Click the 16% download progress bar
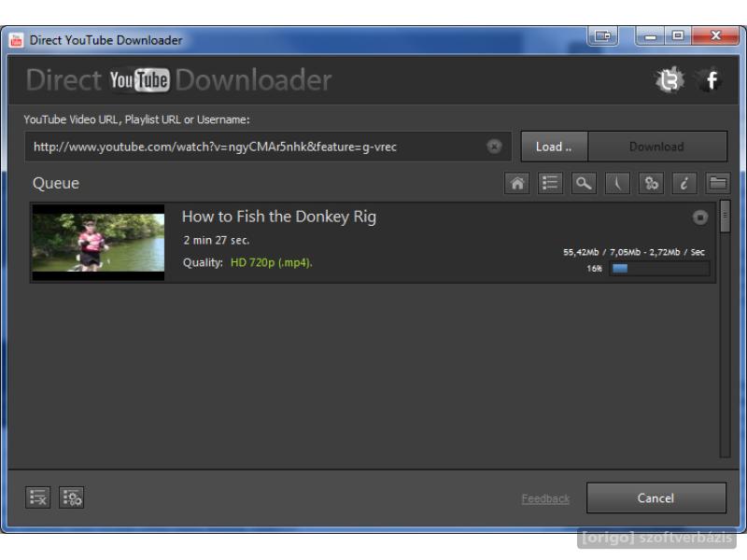This screenshot has height=560, width=747. pyautogui.click(x=659, y=269)
